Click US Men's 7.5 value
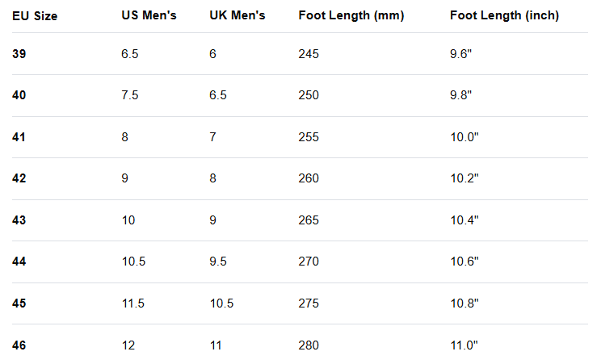This screenshot has width=597, height=364. pyautogui.click(x=130, y=95)
